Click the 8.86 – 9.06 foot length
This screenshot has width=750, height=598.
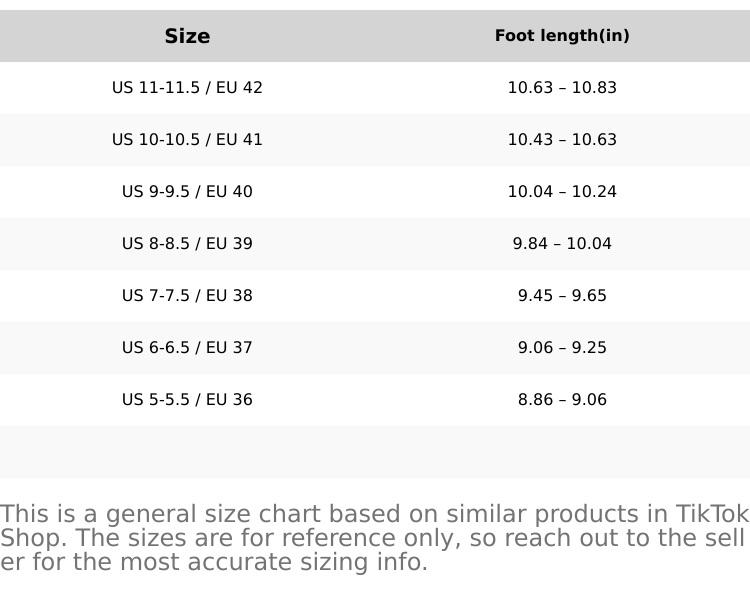[x=562, y=400]
